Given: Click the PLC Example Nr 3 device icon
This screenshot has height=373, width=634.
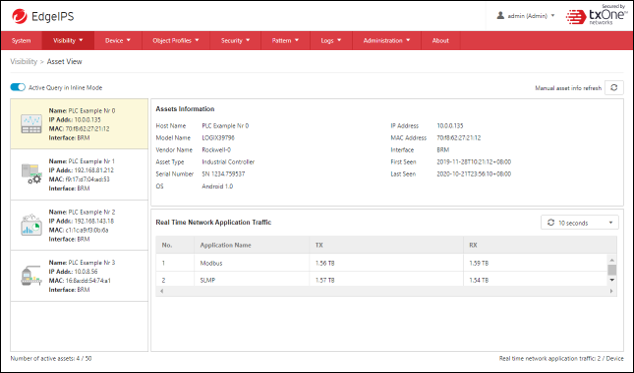Looking at the screenshot, I should pos(31,276).
